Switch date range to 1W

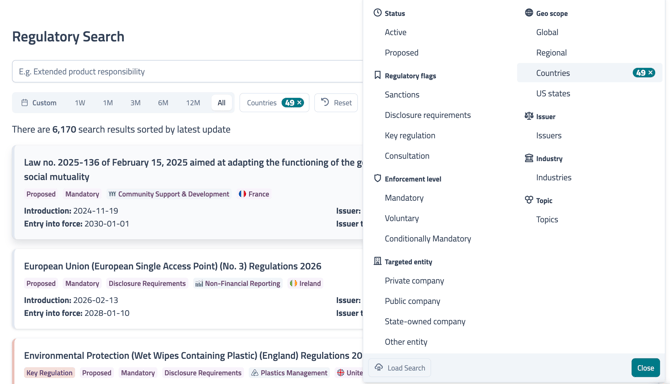click(80, 103)
